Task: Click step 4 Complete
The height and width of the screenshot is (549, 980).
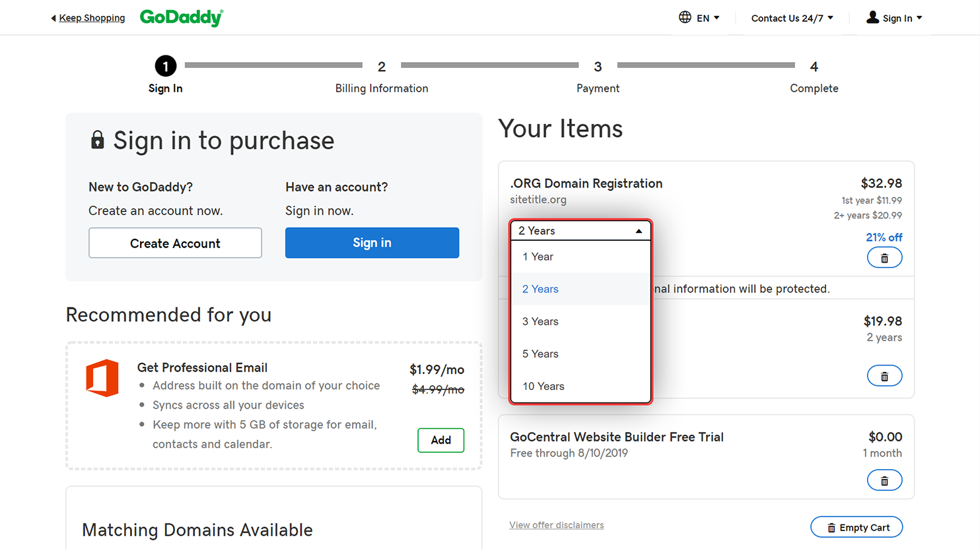Action: click(814, 77)
